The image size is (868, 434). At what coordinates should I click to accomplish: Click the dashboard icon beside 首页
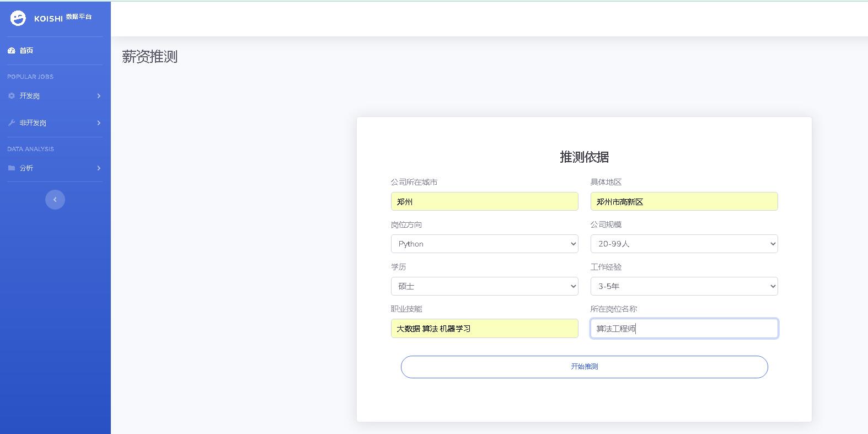(11, 50)
